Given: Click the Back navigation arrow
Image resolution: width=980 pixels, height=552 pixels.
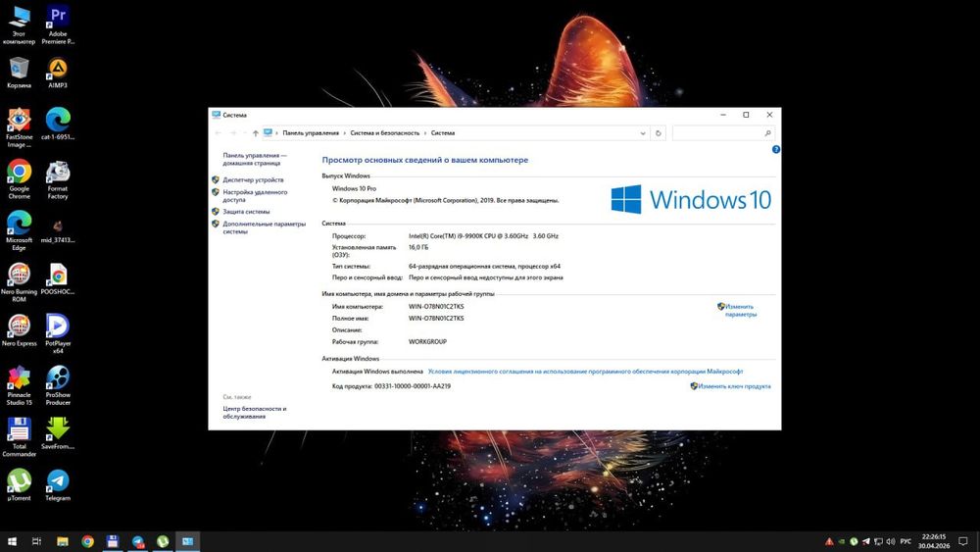Looking at the screenshot, I should [x=219, y=133].
